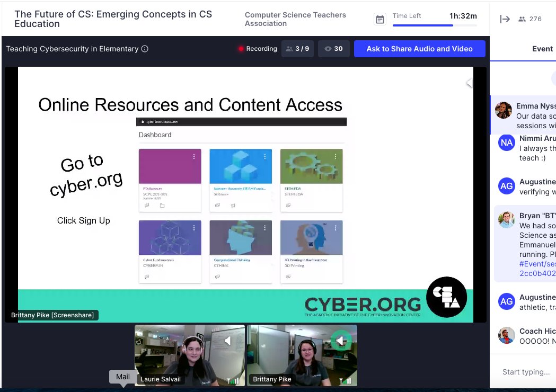Click announcements icon on Computational Thinking card
The height and width of the screenshot is (392, 556).
[217, 277]
